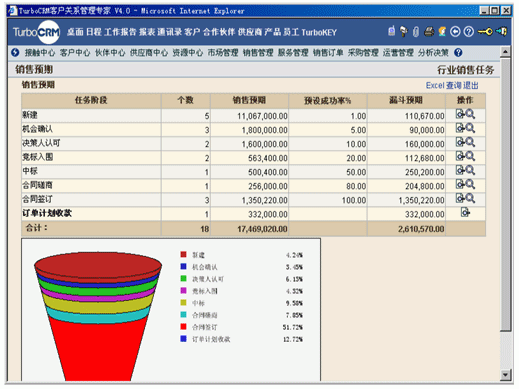The height and width of the screenshot is (389, 519).
Task: Click the 退出 link
Action: (470, 86)
